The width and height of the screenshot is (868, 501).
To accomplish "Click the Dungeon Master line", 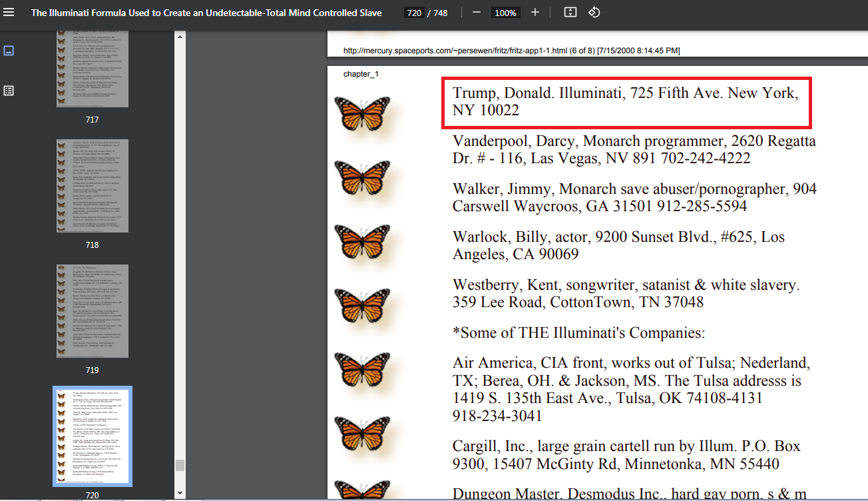I will [630, 493].
